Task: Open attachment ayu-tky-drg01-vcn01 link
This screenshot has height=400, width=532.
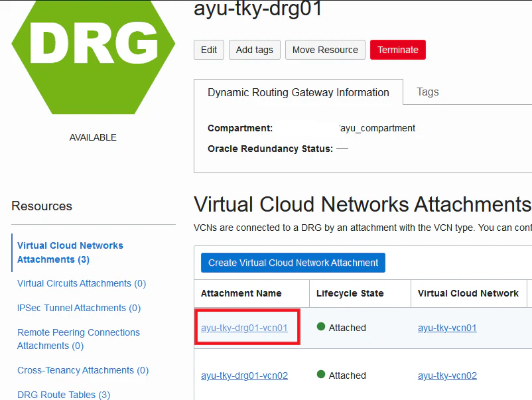Action: pyautogui.click(x=244, y=328)
